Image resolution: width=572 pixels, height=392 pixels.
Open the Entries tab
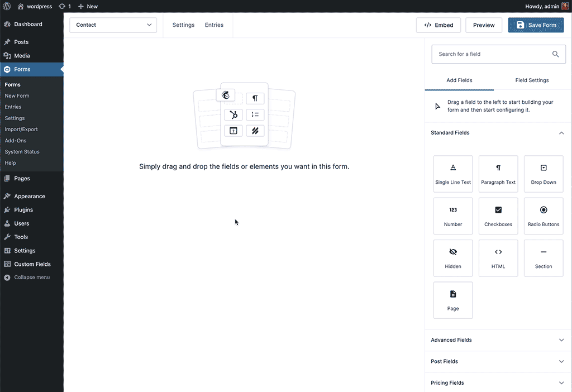[214, 25]
